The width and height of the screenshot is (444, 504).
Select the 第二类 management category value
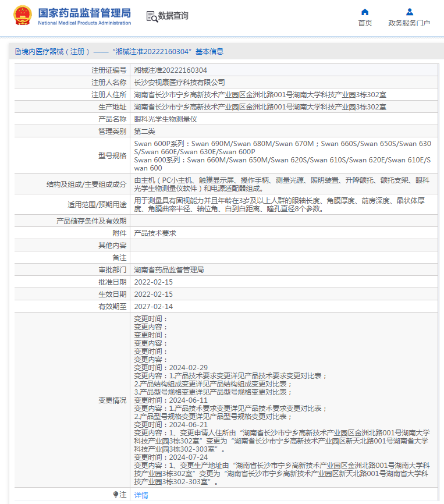(144, 131)
